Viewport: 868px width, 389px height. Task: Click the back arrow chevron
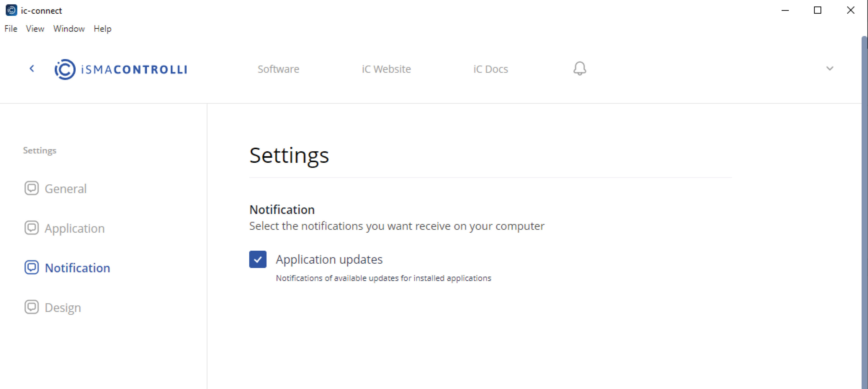pos(32,69)
